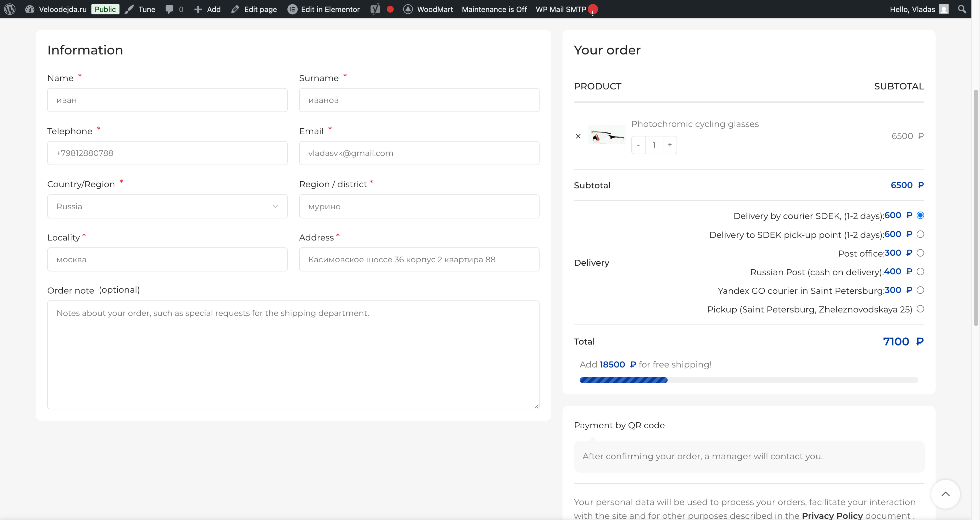Viewport: 980px width, 520px height.
Task: Focus the Region / district field
Action: pyautogui.click(x=419, y=206)
